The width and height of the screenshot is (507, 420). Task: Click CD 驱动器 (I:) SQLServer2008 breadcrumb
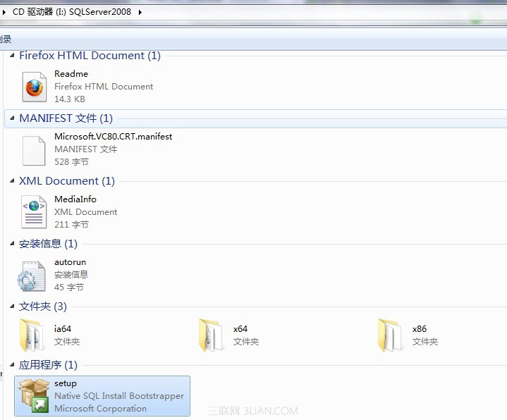click(72, 12)
